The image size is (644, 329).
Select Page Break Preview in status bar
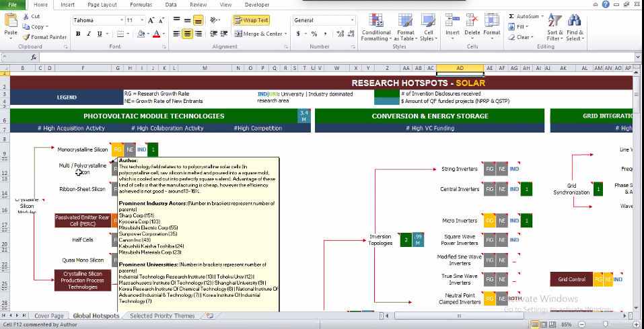(x=552, y=324)
